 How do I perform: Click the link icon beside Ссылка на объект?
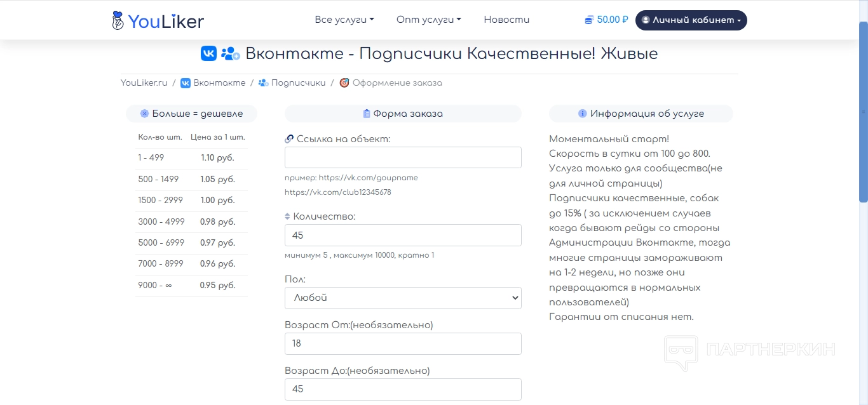tap(289, 139)
